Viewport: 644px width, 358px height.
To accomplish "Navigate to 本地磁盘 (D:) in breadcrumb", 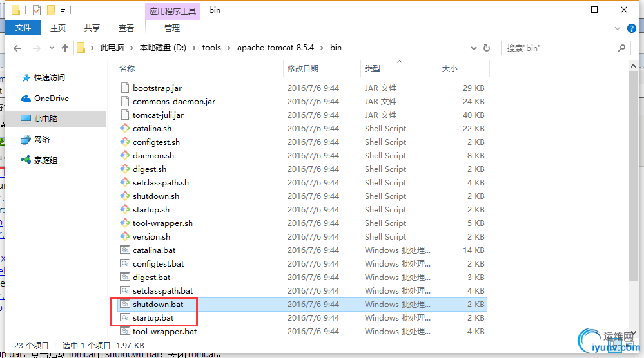I will click(163, 48).
